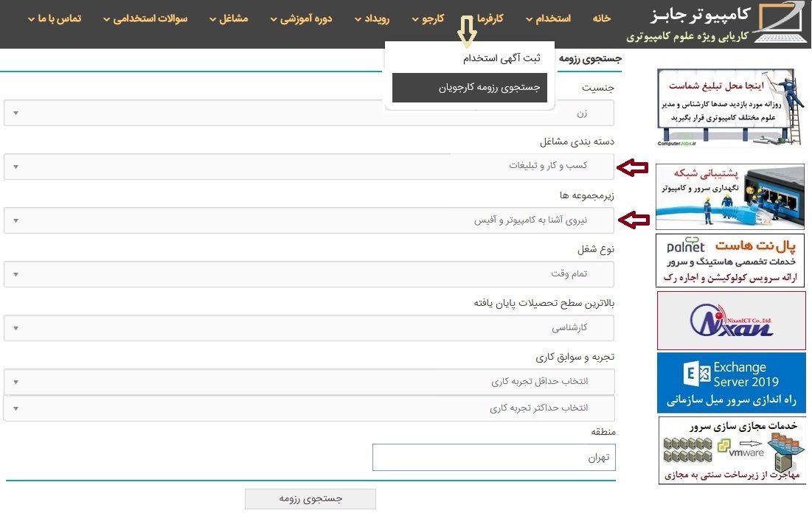Expand the کارجو menu

tap(428, 18)
